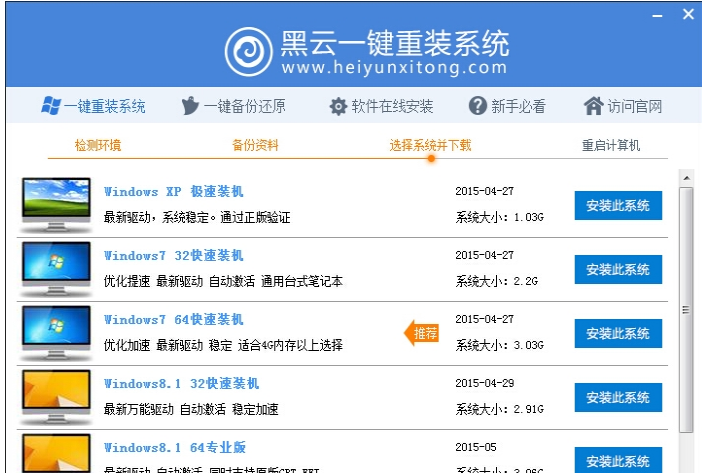Open the Windows7 64快速装机 title link

pos(173,320)
